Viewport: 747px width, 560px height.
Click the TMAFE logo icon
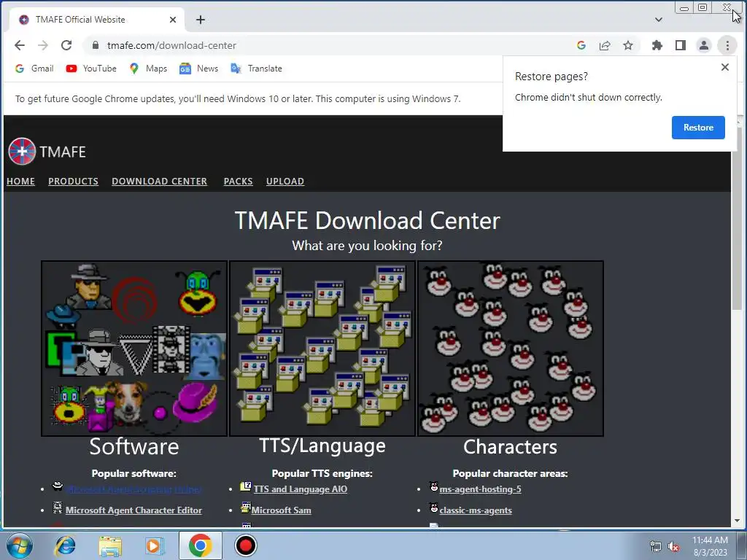click(22, 152)
